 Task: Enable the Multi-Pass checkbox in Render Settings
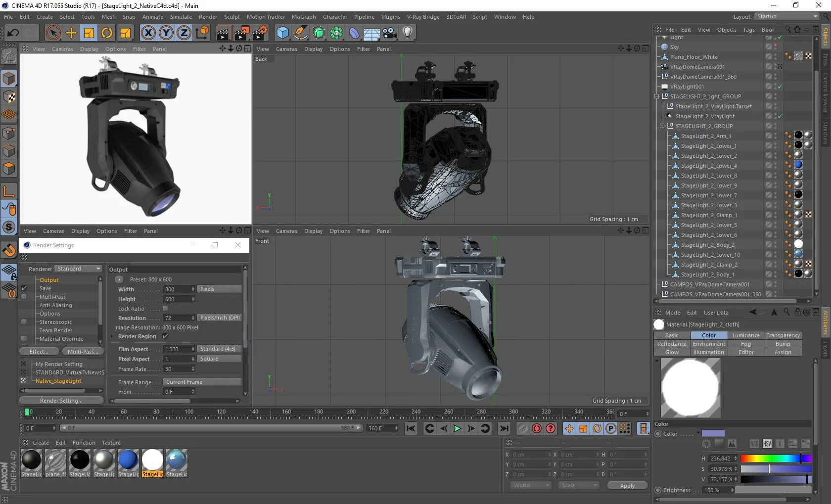24,297
